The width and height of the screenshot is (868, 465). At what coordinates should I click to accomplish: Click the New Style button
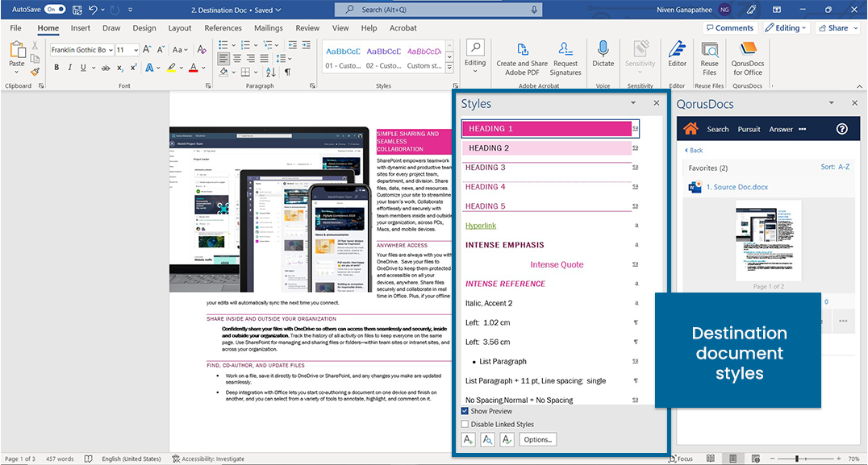(468, 439)
